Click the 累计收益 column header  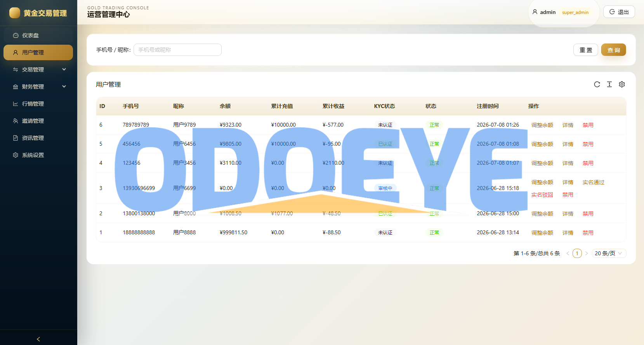click(x=333, y=106)
